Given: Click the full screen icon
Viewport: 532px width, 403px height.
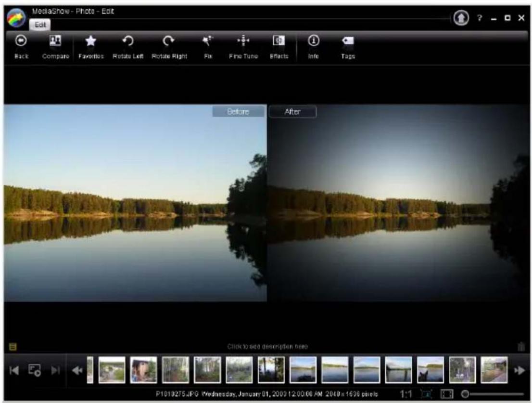Looking at the screenshot, I should 446,394.
